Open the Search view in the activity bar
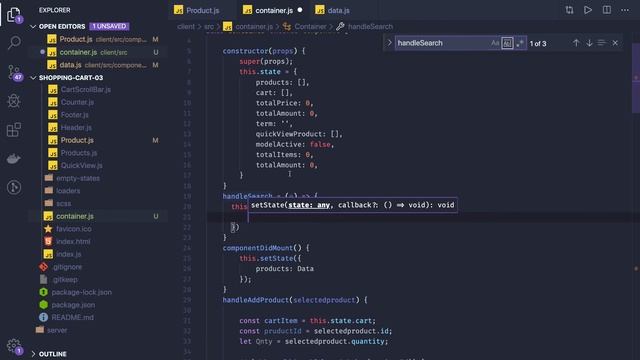The image size is (640, 360). [14, 42]
